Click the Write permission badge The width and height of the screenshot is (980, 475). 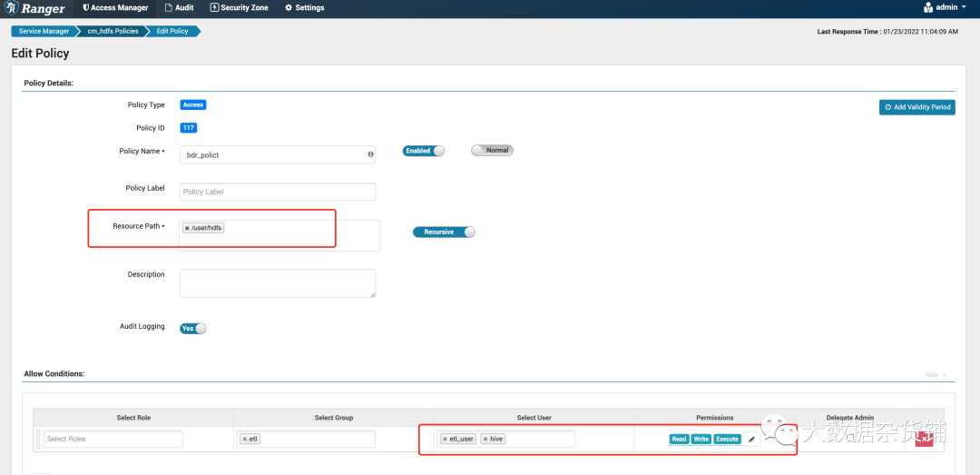(x=701, y=440)
